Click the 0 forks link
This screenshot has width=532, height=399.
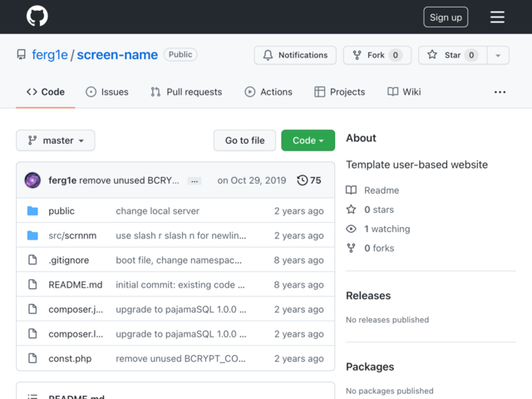[379, 248]
